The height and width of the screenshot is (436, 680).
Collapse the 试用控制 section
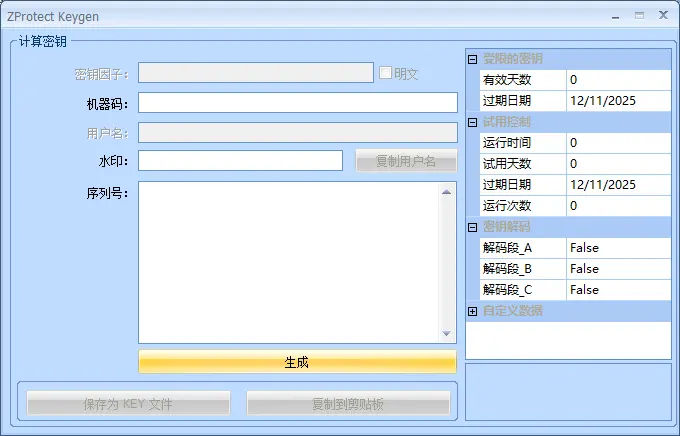click(x=473, y=122)
